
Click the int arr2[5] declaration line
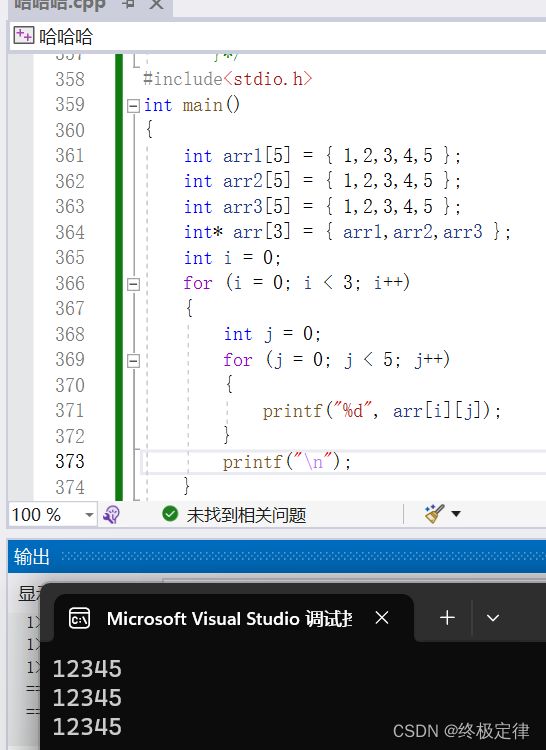click(323, 181)
